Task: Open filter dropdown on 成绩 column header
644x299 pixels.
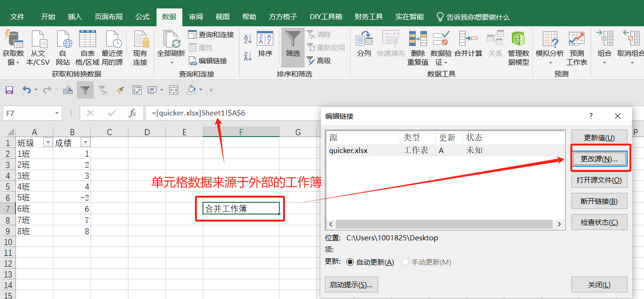Action: tap(85, 143)
